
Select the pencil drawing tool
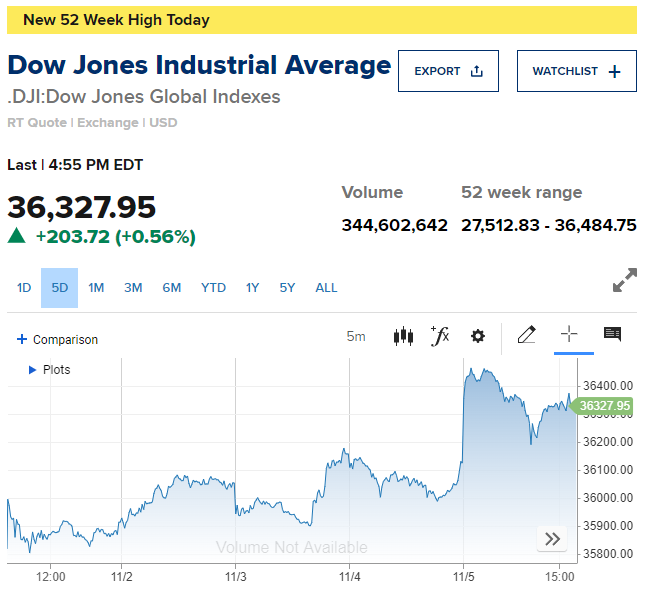pyautogui.click(x=527, y=335)
